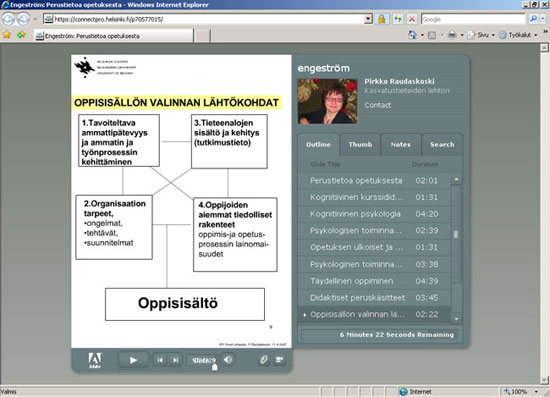Click the Contact link

[x=377, y=105]
